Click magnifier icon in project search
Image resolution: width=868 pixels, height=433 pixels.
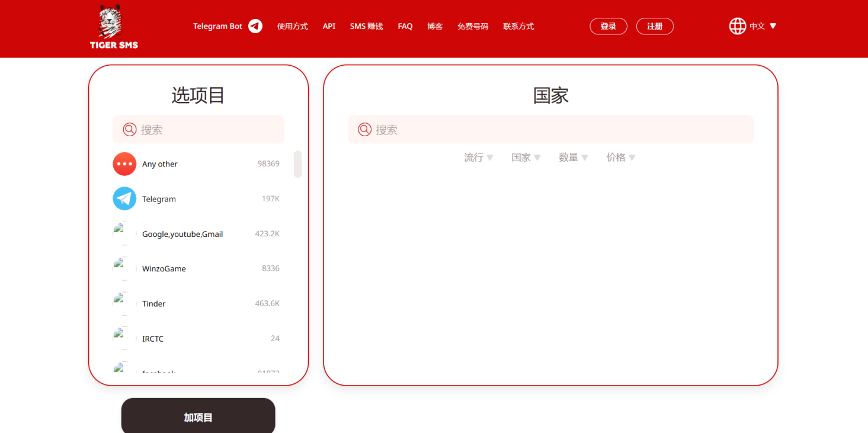[x=130, y=130]
